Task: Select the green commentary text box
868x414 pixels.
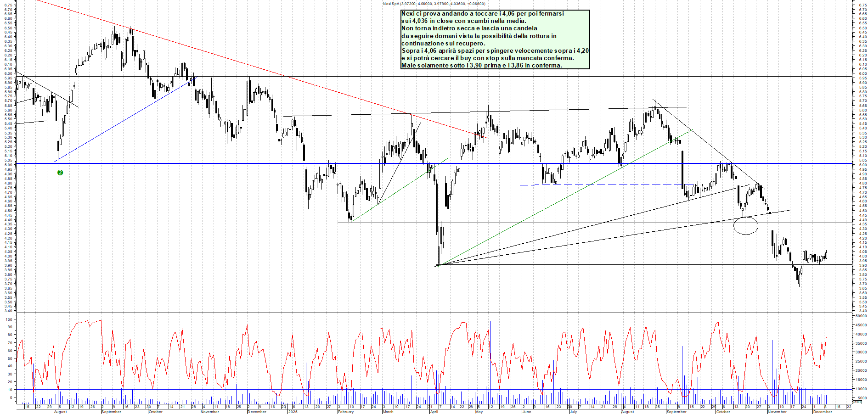Action: (x=495, y=39)
